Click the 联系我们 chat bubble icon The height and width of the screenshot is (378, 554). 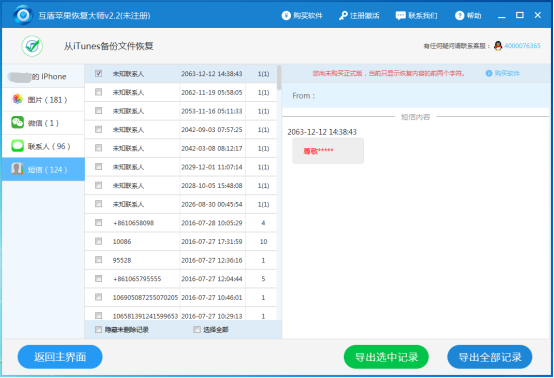tap(400, 16)
